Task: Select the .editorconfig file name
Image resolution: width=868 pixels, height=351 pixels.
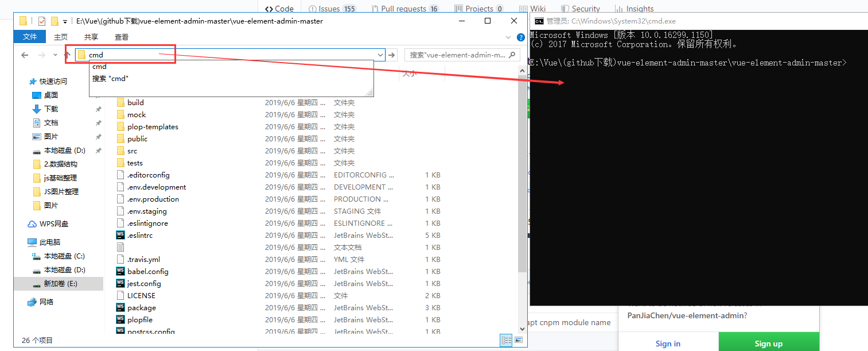Action: click(149, 175)
